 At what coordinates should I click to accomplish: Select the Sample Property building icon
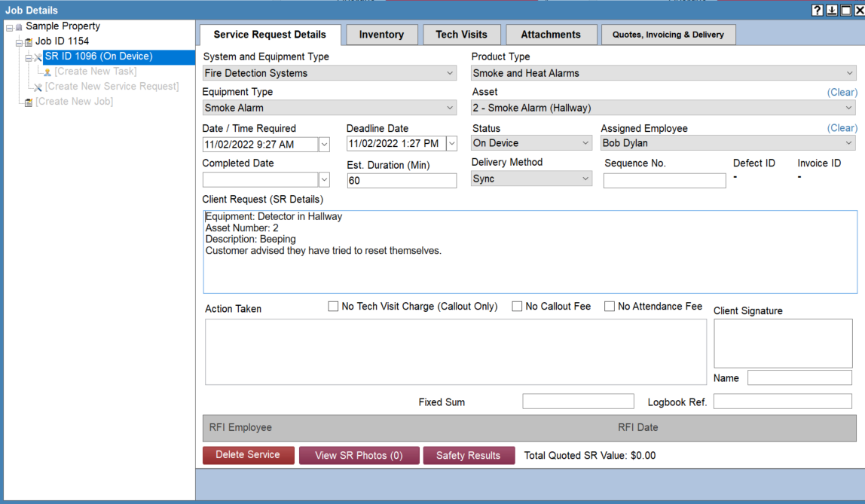point(20,26)
